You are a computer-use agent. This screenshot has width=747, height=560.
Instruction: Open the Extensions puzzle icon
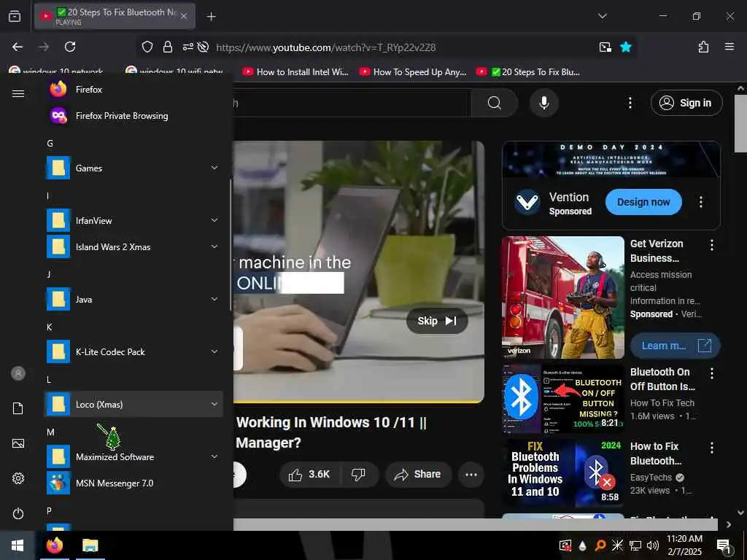point(703,47)
